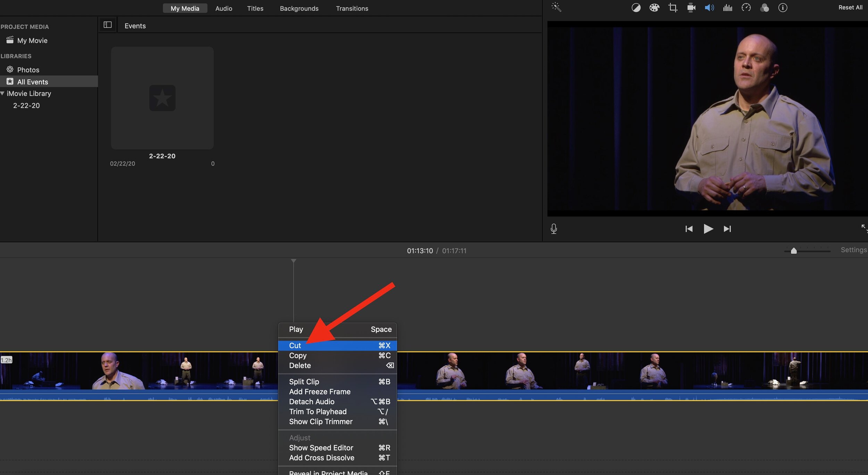Select the cropping tool icon

click(x=673, y=8)
